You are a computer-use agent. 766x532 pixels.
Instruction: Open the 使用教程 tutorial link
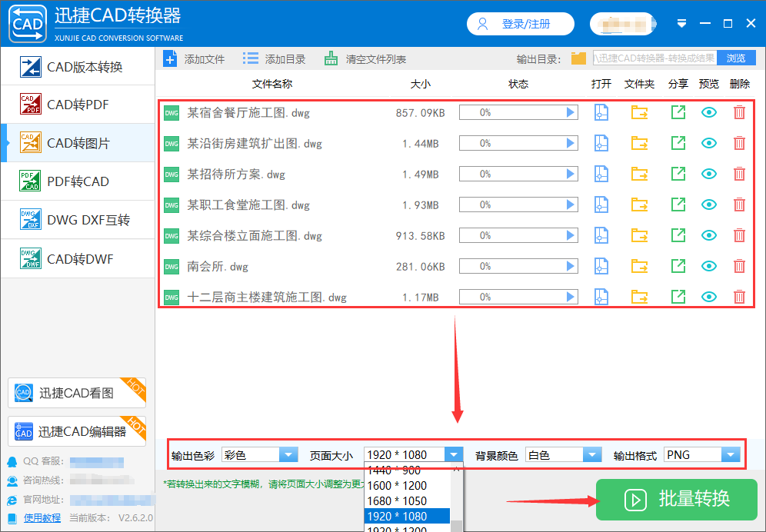pos(42,518)
